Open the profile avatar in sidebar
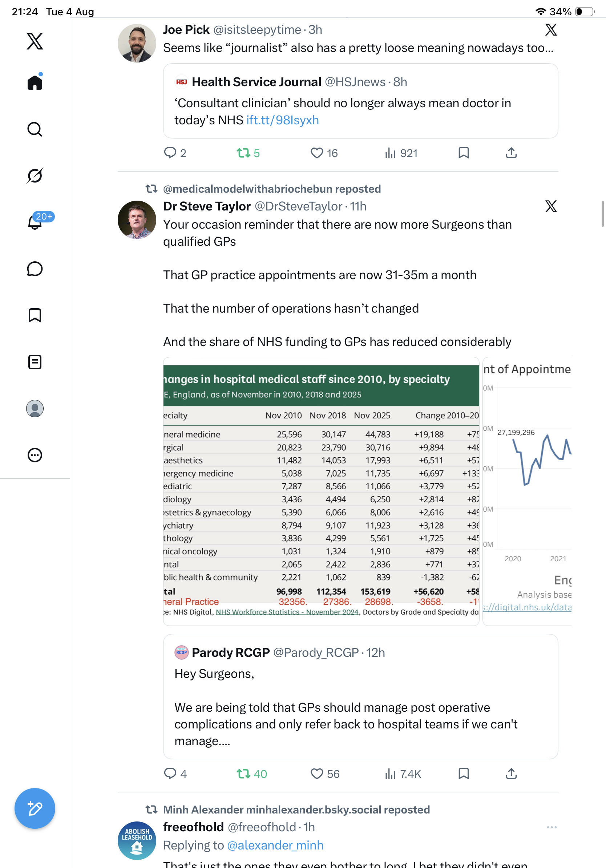 [35, 409]
